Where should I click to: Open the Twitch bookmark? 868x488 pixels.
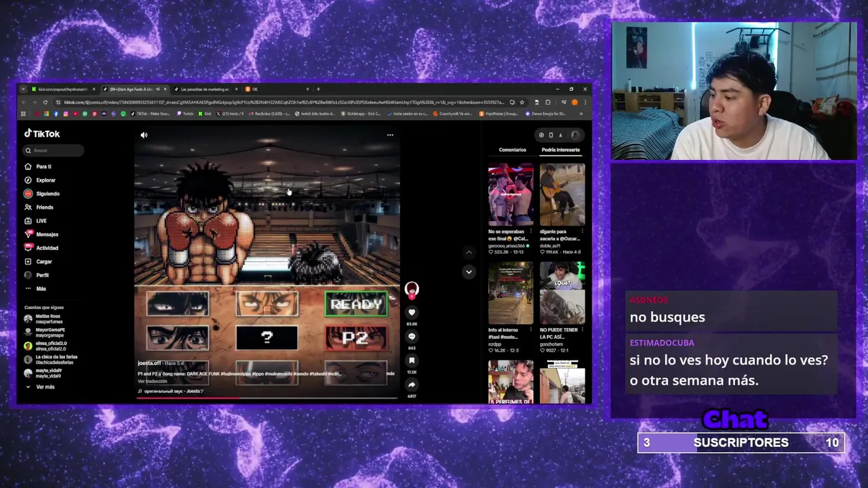click(185, 113)
